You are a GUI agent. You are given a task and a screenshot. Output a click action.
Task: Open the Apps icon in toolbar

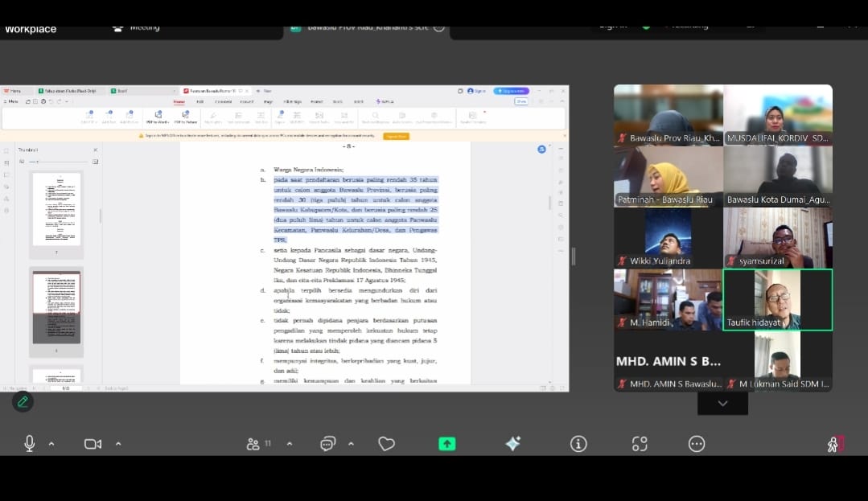[640, 444]
